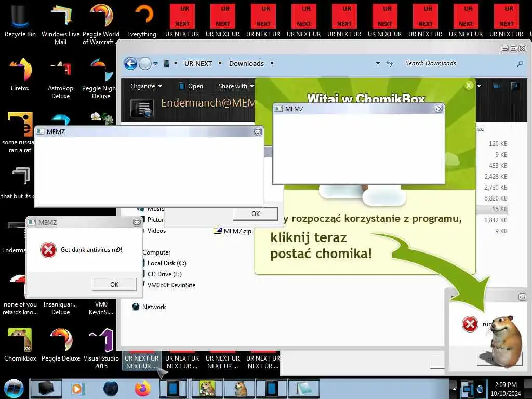Click the ChomikBox hamster character

tap(506, 341)
